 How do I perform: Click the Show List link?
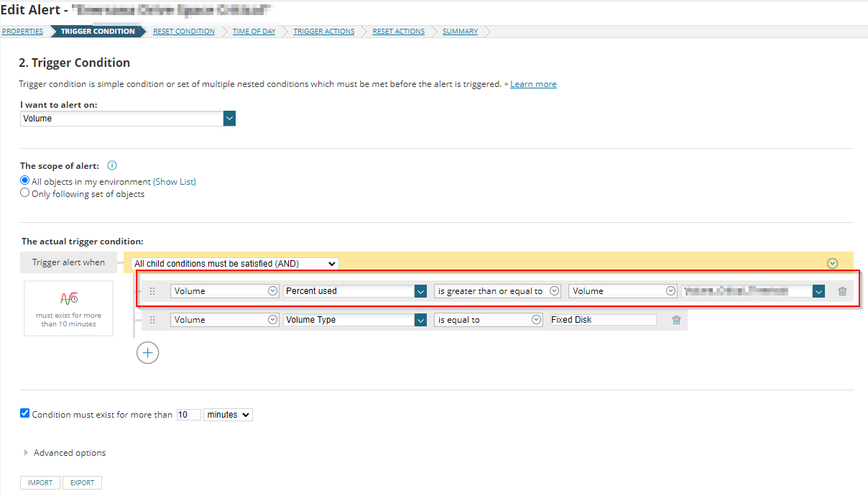tap(175, 182)
